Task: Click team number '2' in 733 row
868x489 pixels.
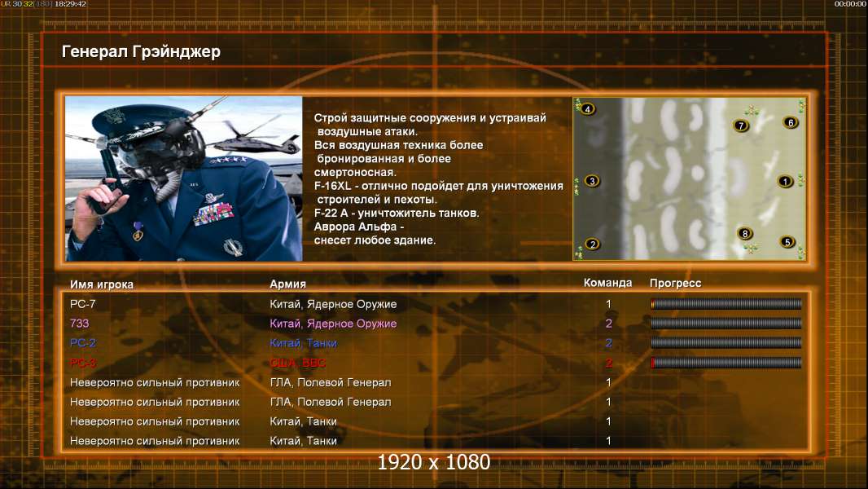Action: [608, 324]
